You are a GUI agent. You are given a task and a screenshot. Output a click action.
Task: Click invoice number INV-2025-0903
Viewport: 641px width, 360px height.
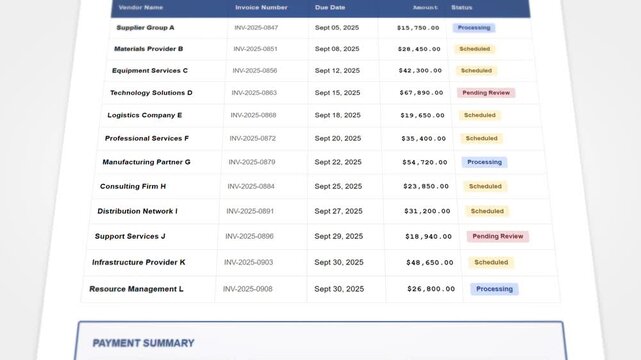coord(248,262)
